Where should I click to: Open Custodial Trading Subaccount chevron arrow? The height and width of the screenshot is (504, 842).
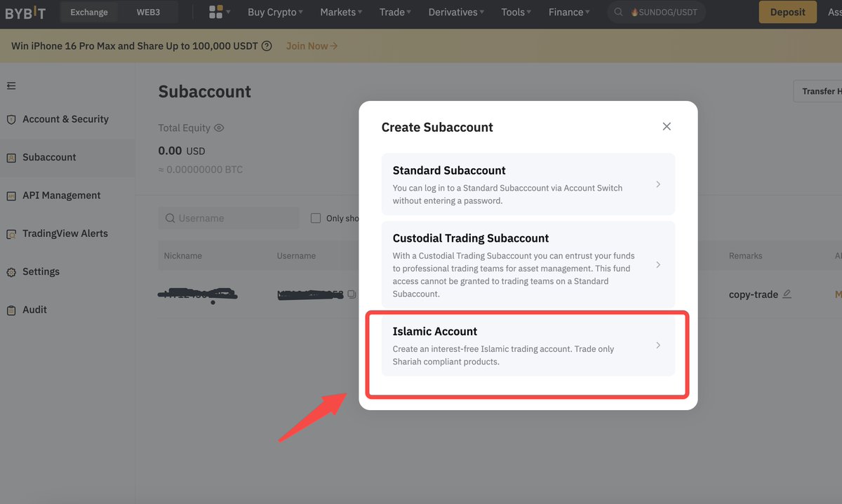658,265
